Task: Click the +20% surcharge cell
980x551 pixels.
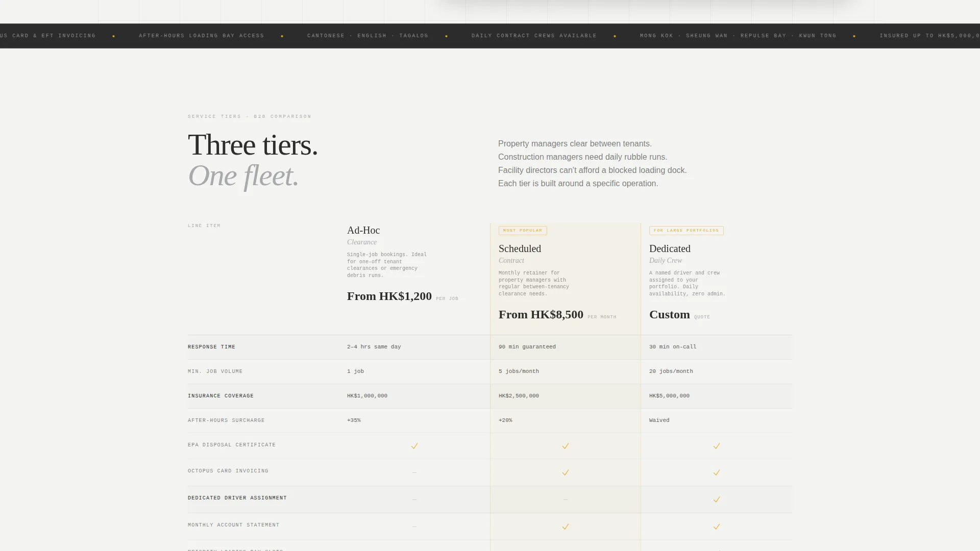Action: pos(505,420)
